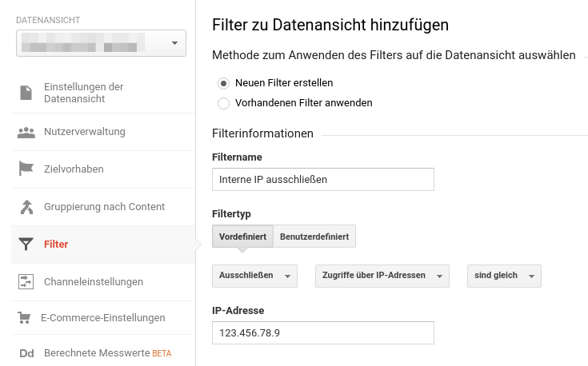588x366 pixels.
Task: Click the Filtername text field
Action: [x=322, y=180]
